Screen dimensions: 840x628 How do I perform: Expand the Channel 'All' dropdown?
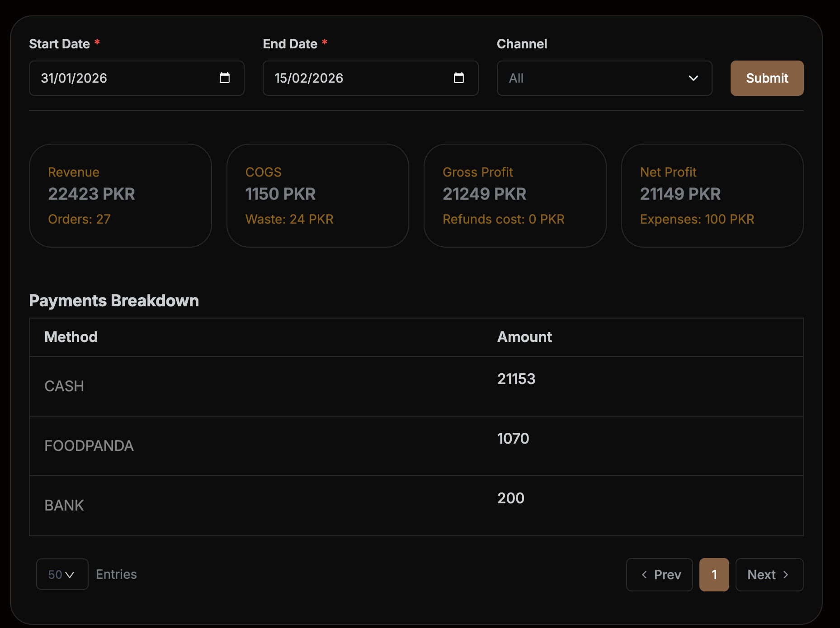pos(604,78)
